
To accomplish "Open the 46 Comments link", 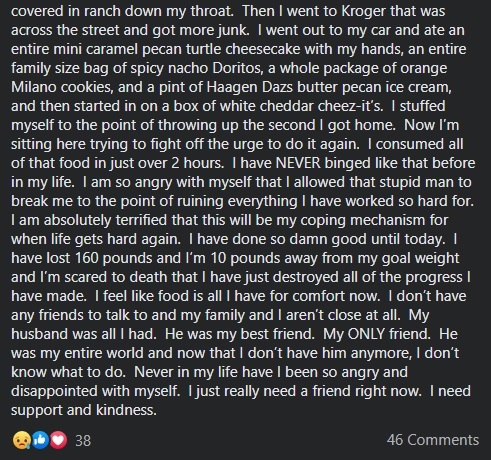I will coord(433,440).
